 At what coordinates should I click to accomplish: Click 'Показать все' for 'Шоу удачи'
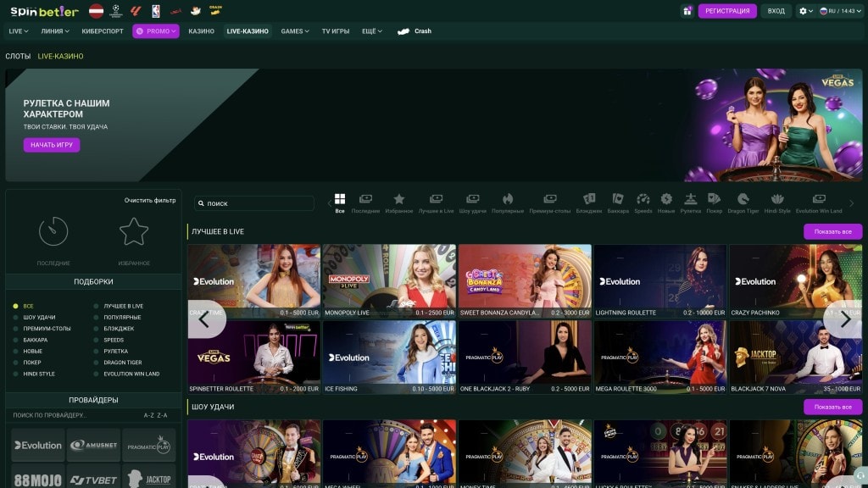832,407
